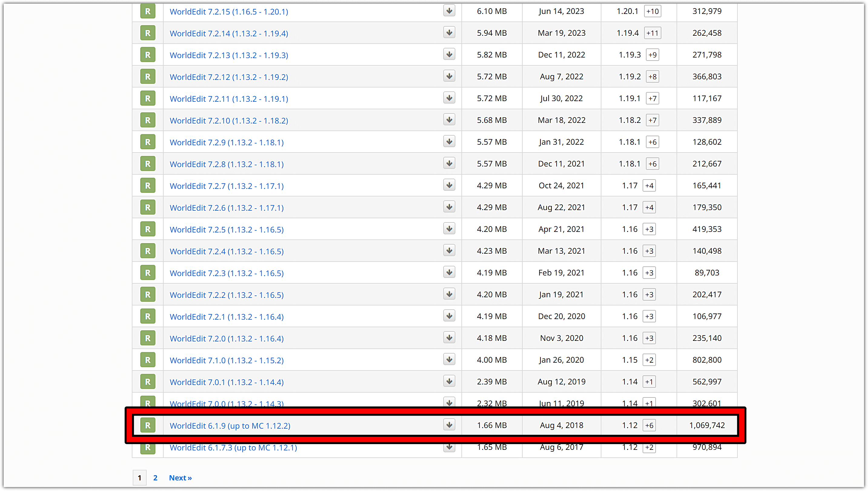This screenshot has height=491, width=868.
Task: Download WorldEdit 7.2.15 via arrow icon
Action: click(449, 11)
